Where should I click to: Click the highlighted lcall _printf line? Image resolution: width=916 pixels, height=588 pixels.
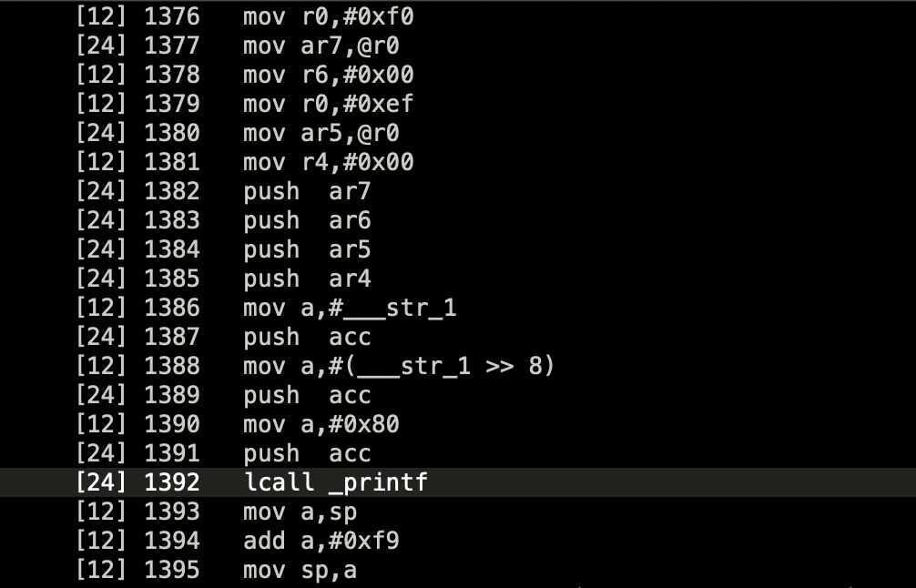(x=335, y=482)
